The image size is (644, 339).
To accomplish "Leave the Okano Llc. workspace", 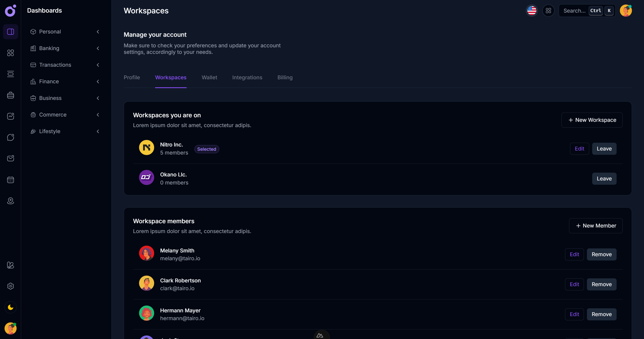I will click(604, 178).
